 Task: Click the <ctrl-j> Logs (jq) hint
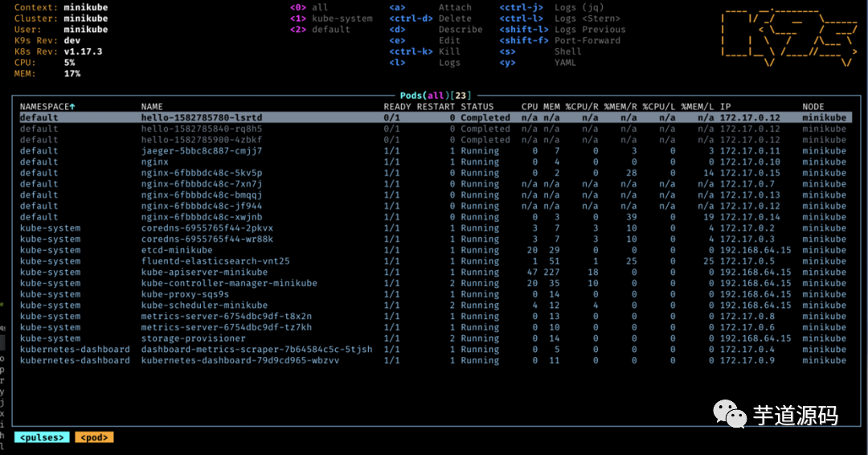552,7
